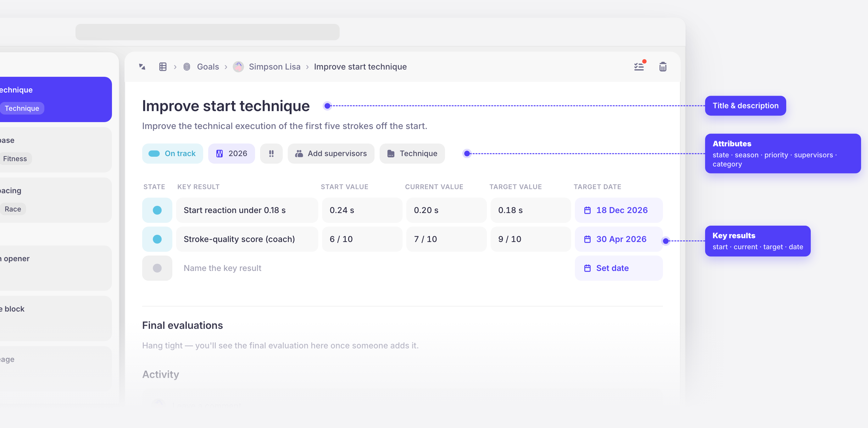
Task: Click the CURRENT VALUE column header
Action: coord(434,187)
